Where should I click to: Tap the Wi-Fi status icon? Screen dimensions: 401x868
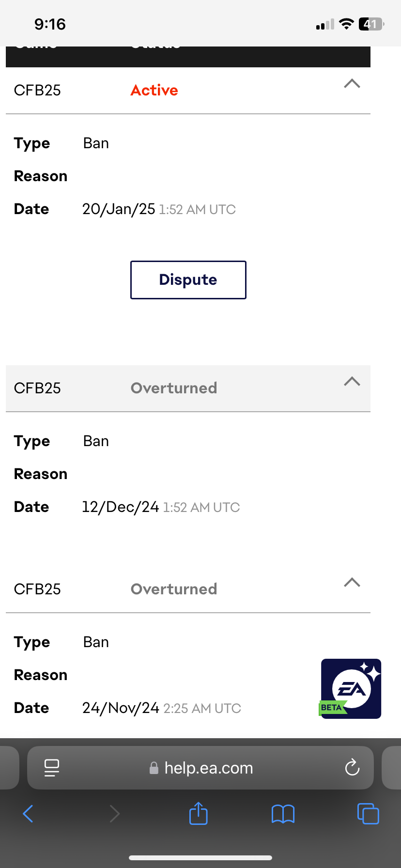tap(346, 24)
